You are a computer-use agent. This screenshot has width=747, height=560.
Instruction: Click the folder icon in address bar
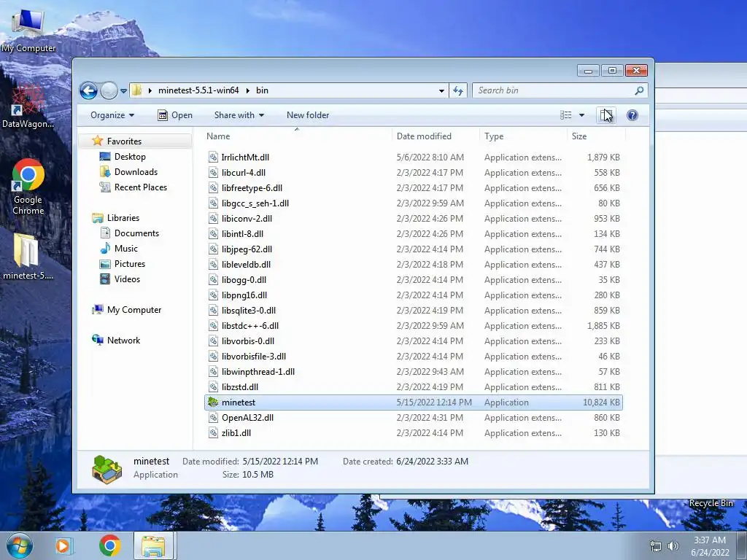tap(136, 90)
